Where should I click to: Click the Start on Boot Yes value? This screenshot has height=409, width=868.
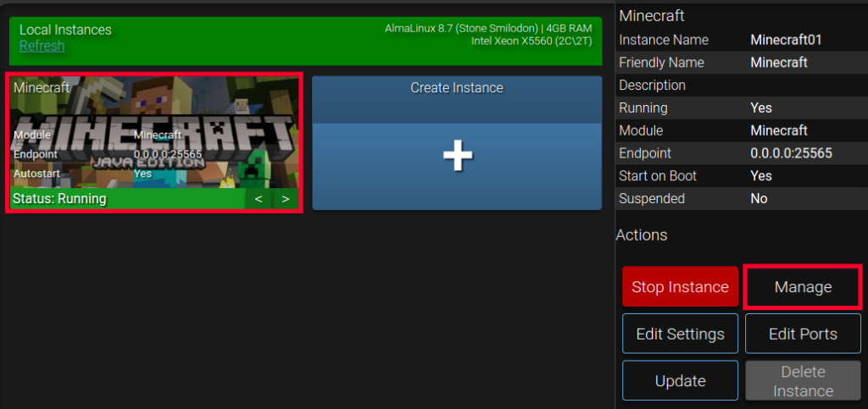pos(761,176)
